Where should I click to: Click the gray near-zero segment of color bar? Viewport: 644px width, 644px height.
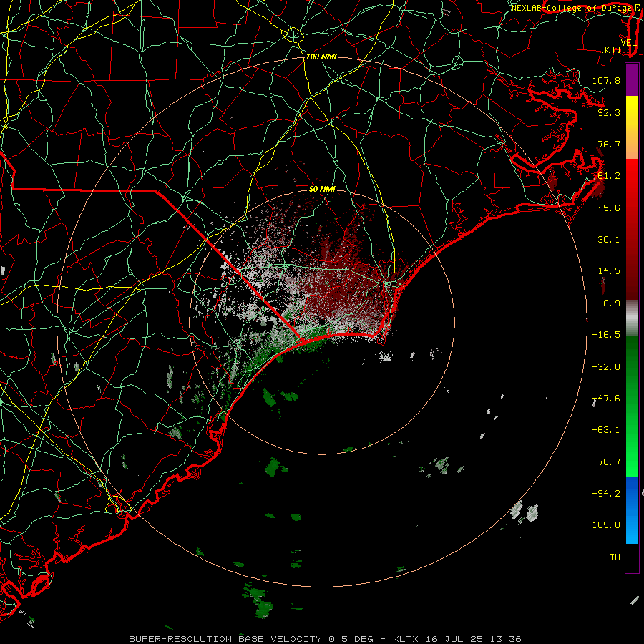click(632, 318)
